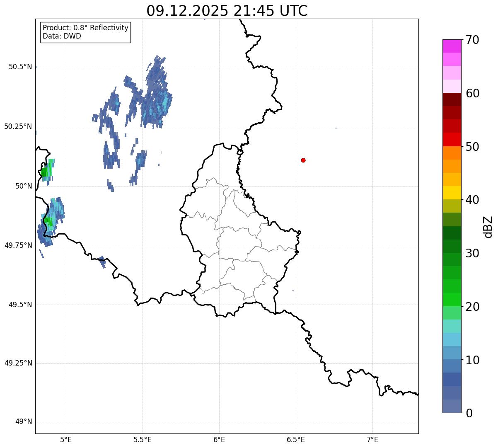
Task: Click the 'Product: 0.8° Reflectivity' label
Action: pos(85,28)
